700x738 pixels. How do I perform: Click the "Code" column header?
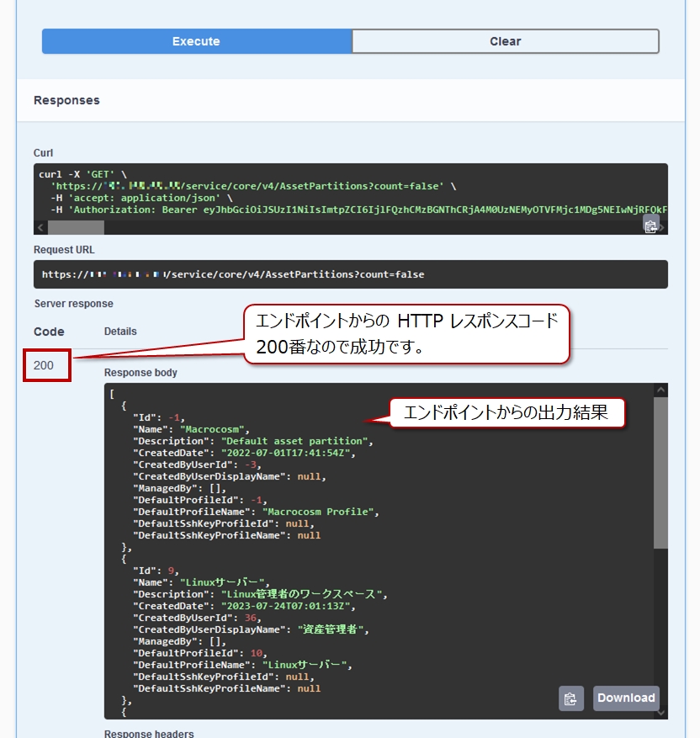click(49, 332)
